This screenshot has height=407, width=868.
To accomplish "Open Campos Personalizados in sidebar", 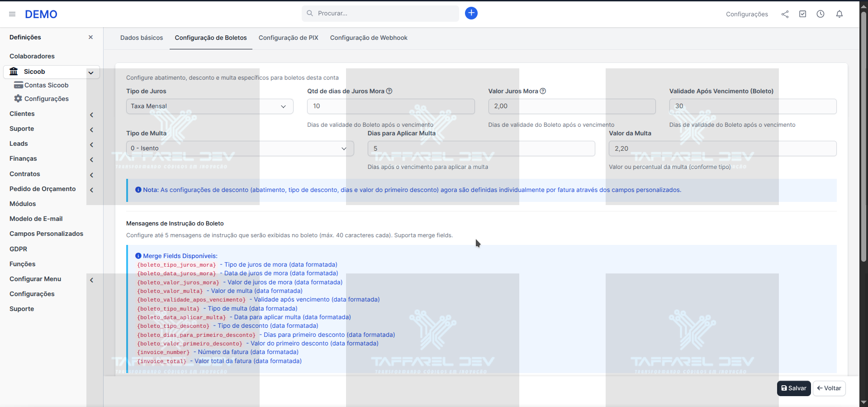I will [x=47, y=234].
